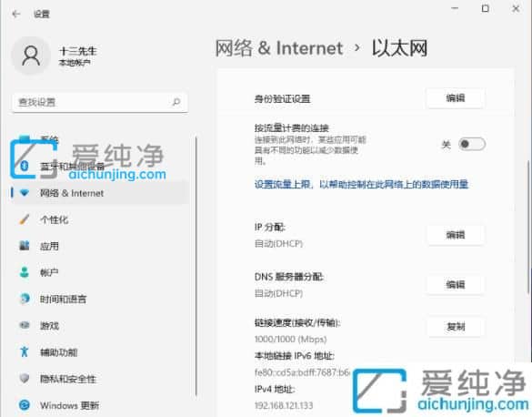532x417 pixels.
Task: Maximize the settings window
Action: click(486, 8)
